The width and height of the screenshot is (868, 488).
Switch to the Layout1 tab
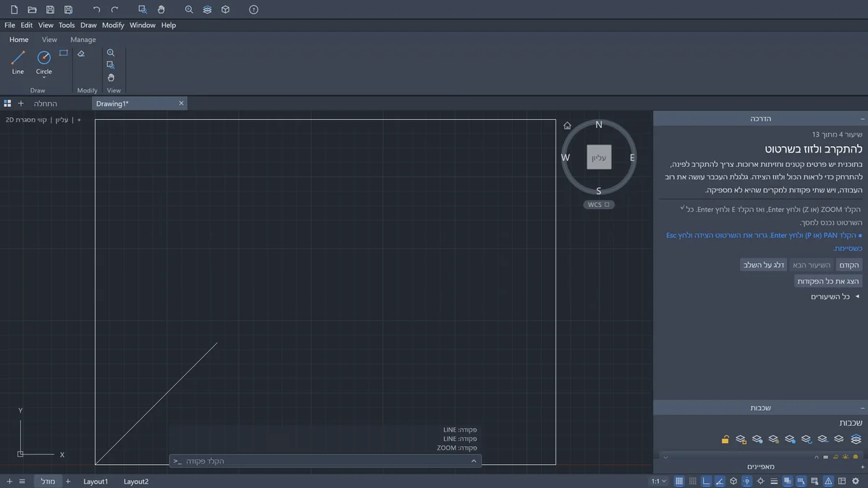point(95,481)
